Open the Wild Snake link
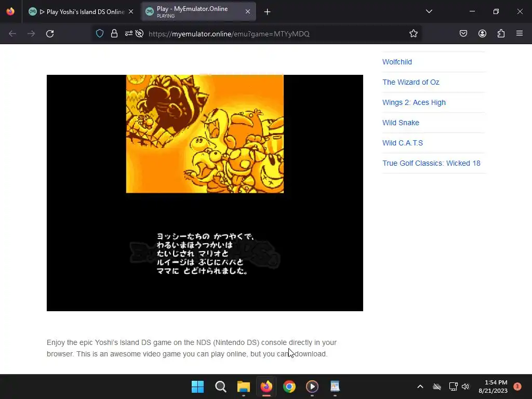Image resolution: width=532 pixels, height=399 pixels. 401,123
